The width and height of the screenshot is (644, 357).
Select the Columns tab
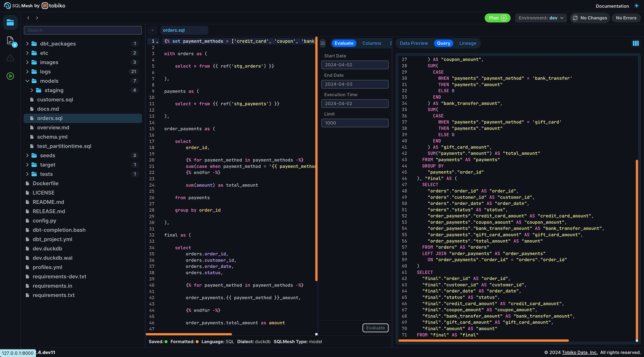pyautogui.click(x=372, y=43)
